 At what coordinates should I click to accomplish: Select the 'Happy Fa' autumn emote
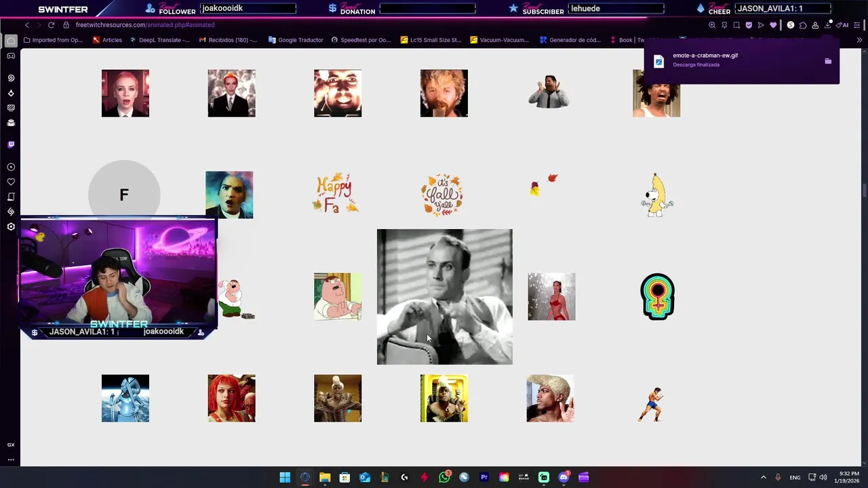pyautogui.click(x=335, y=195)
